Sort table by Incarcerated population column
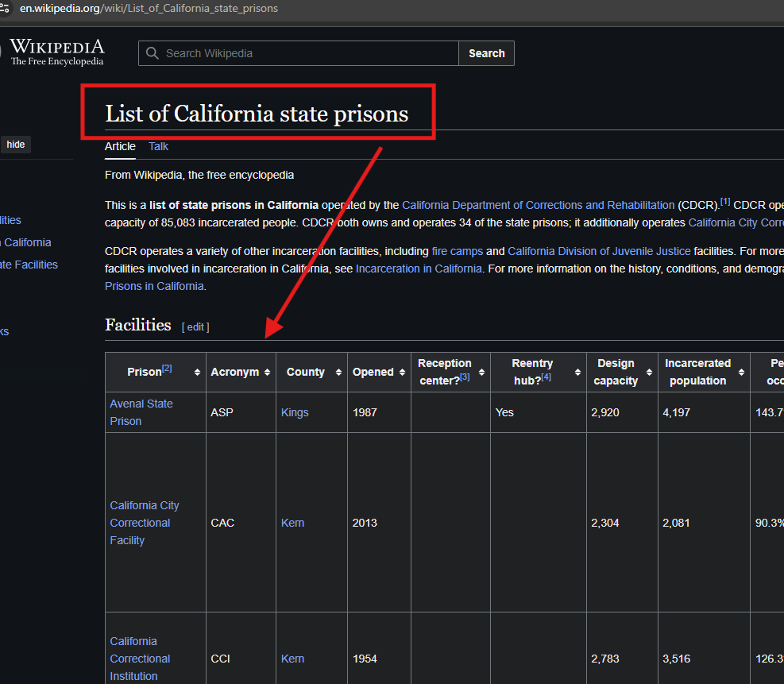This screenshot has height=684, width=784. coord(741,372)
